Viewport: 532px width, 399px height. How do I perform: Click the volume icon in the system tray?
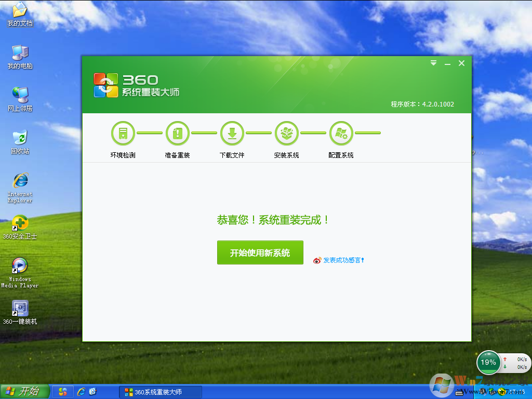(x=482, y=391)
